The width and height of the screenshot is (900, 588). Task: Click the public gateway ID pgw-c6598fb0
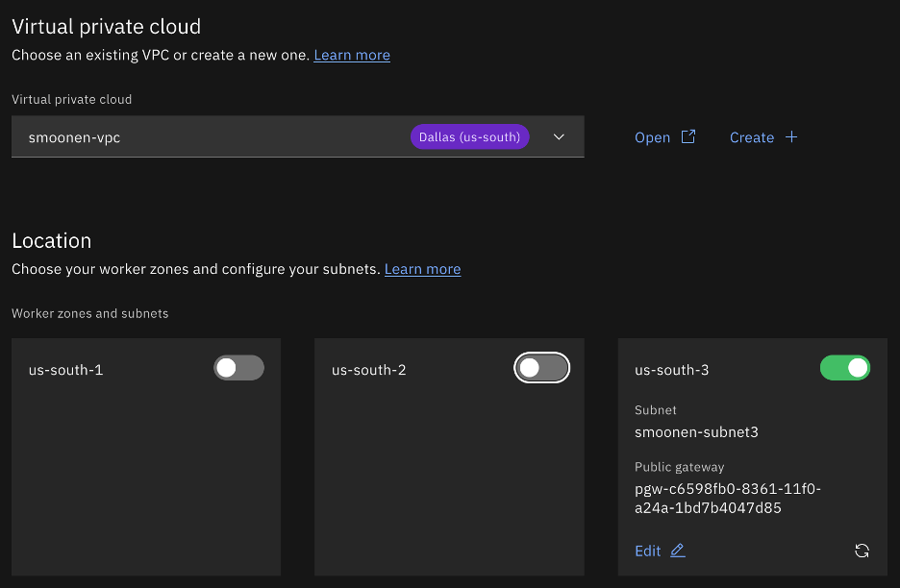click(727, 498)
